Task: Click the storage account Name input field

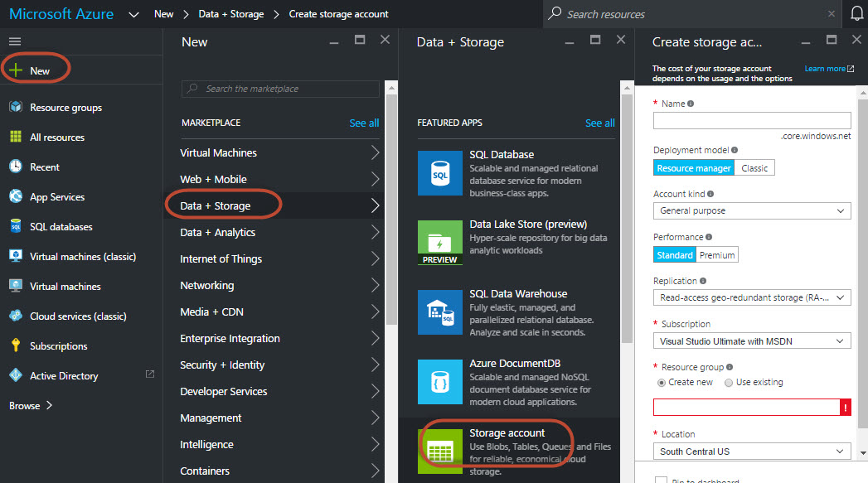Action: pyautogui.click(x=752, y=121)
